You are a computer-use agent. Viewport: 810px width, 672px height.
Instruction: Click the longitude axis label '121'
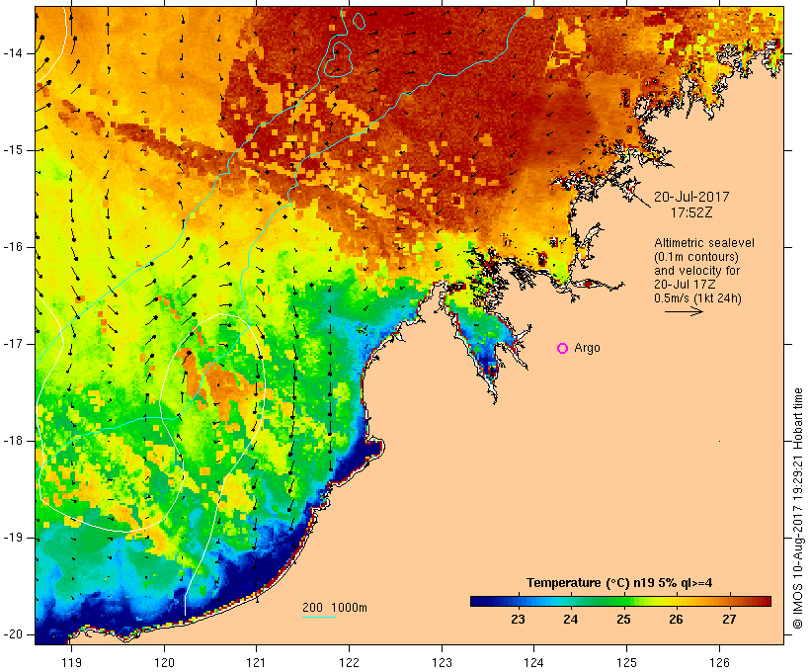pos(257,662)
